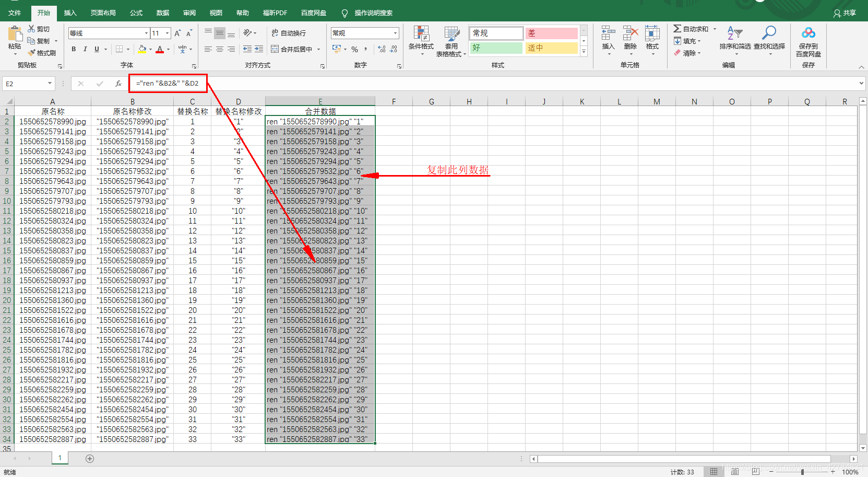Screen dimensions: 868x477
Task: Open AutoSum (自动求和) dropdown arrow
Action: click(715, 29)
